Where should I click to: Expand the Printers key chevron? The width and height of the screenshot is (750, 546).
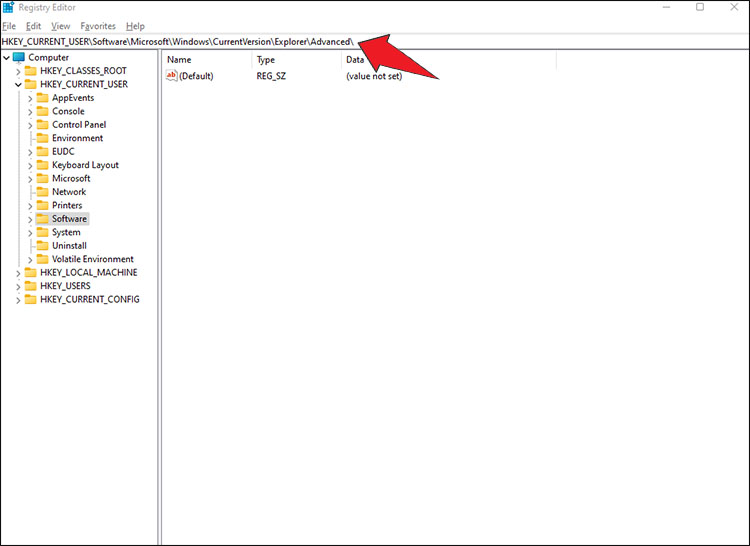(30, 206)
